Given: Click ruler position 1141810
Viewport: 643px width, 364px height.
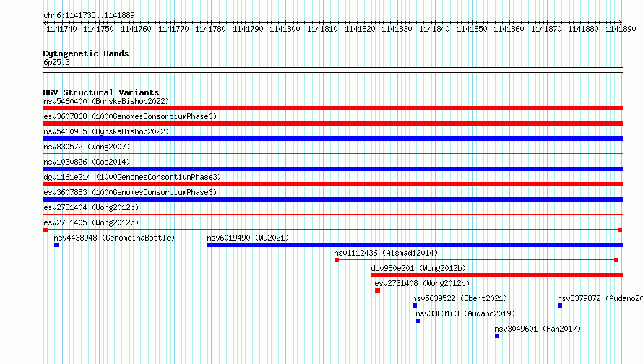Looking at the screenshot, I should 322,29.
